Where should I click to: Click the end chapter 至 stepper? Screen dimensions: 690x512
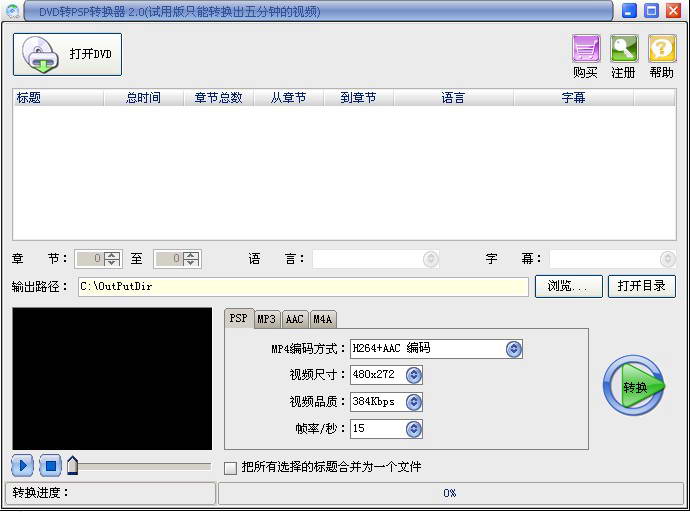pyautogui.click(x=177, y=259)
